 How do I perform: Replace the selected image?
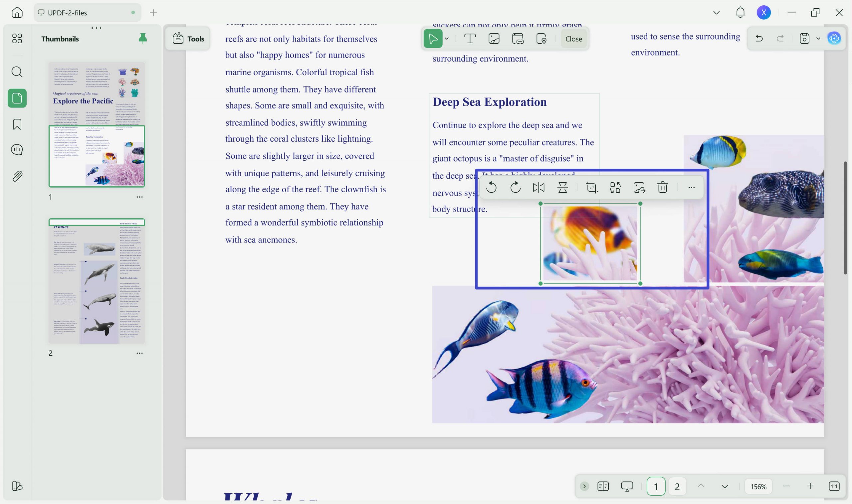pos(615,188)
